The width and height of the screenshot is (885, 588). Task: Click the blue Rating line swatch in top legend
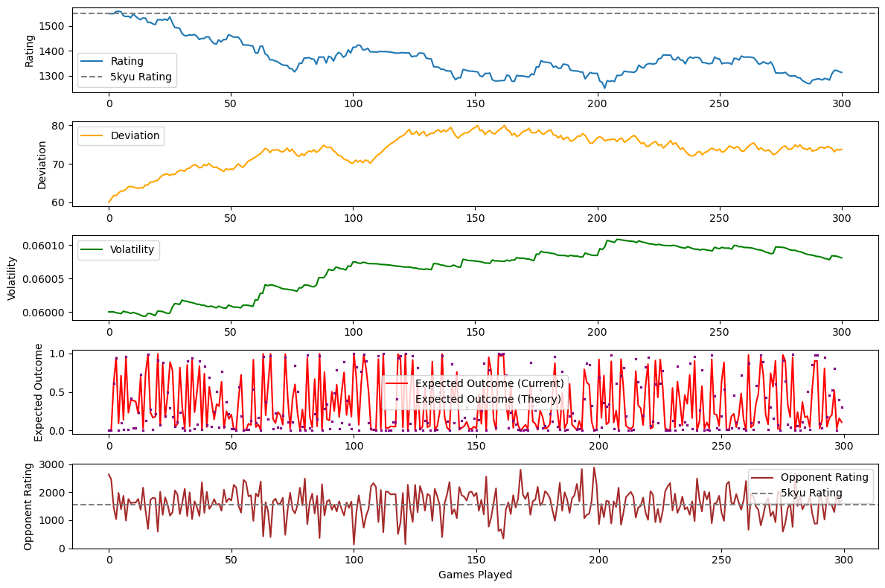[93, 61]
